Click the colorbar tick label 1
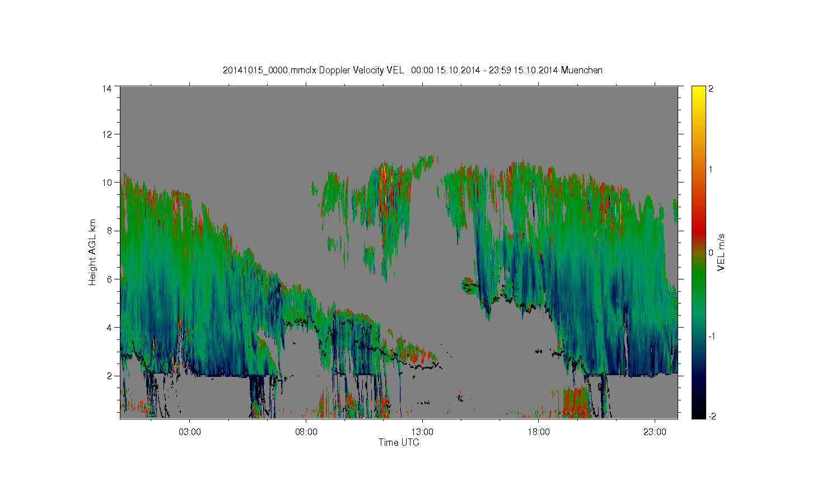 (x=711, y=169)
